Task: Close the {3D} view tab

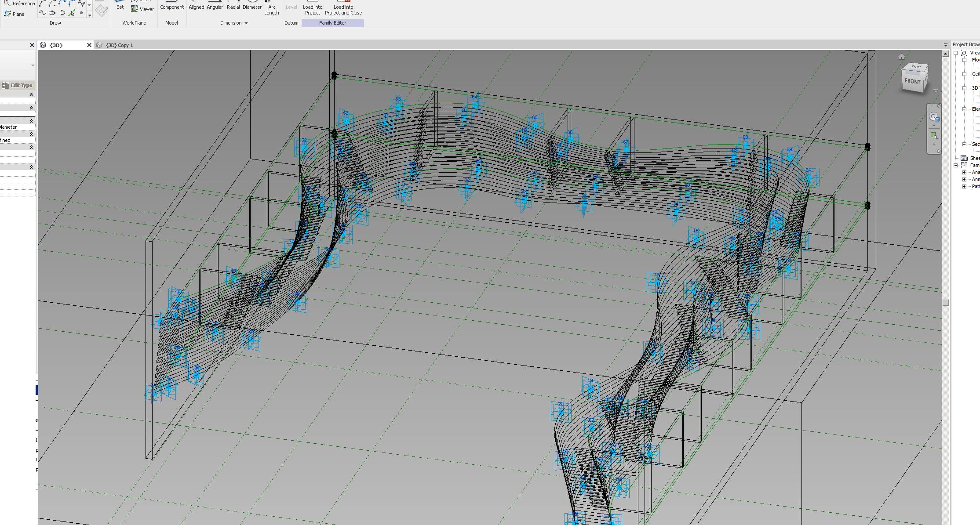Action: [x=89, y=45]
